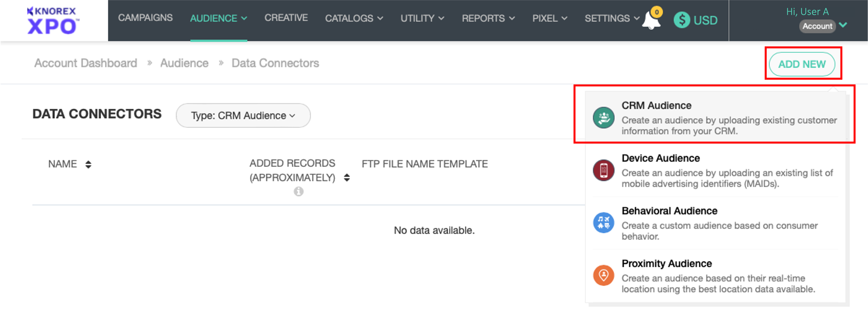Open the Reports navigation menu
Screen dimensions: 868x327
coord(488,18)
